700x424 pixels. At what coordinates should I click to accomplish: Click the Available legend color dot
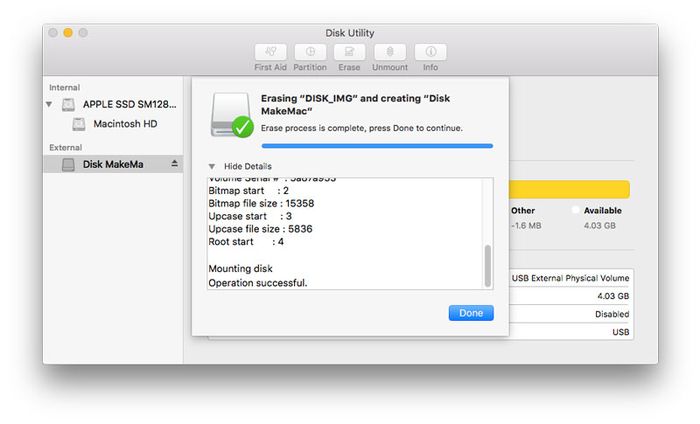click(x=575, y=210)
